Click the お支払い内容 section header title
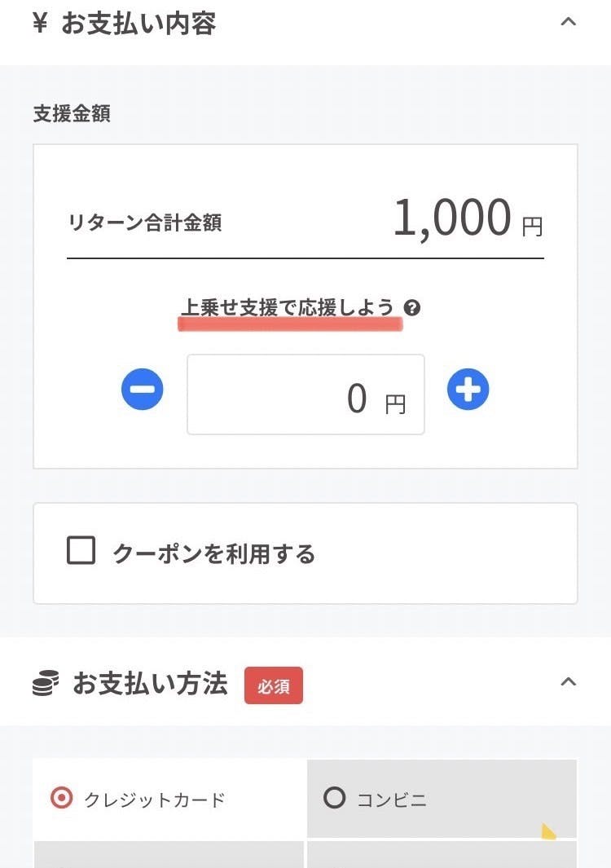This screenshot has width=611, height=868. coord(138,23)
